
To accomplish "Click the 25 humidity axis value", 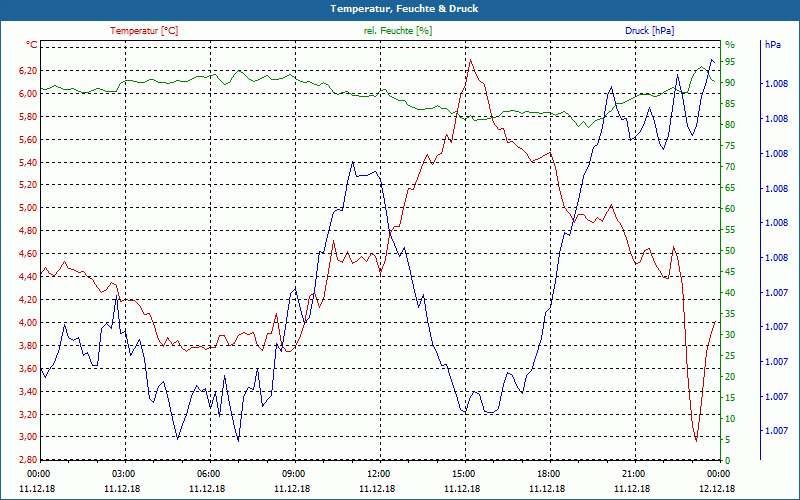I will click(x=730, y=356).
